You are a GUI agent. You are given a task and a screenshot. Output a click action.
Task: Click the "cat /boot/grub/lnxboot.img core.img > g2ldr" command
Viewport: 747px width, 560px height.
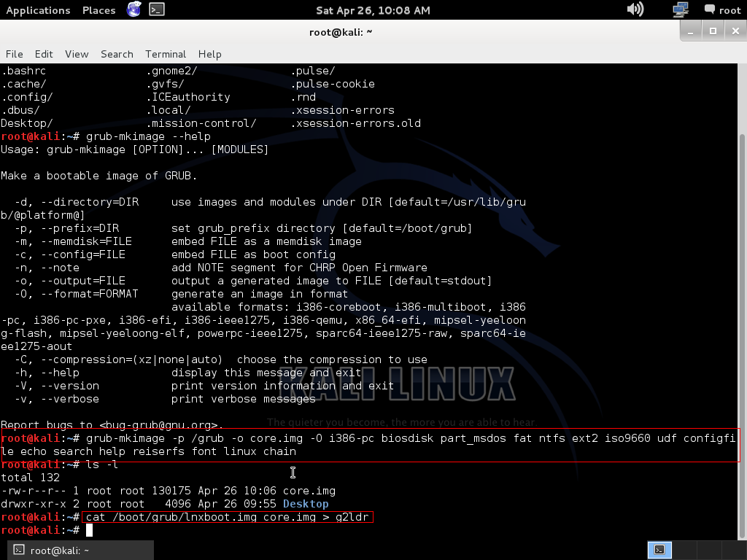228,517
